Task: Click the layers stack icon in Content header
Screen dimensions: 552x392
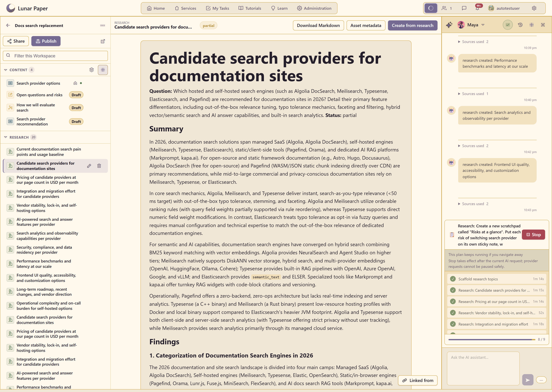Action: click(91, 70)
